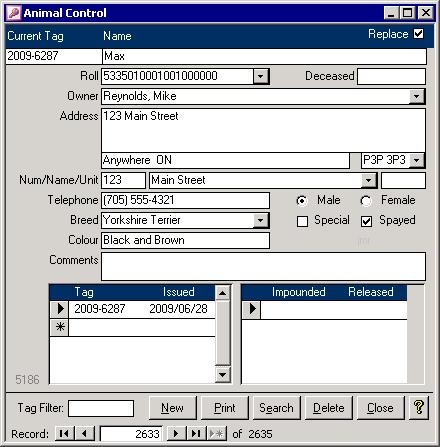The width and height of the screenshot is (440, 447).
Task: Click the Print button
Action: point(225,408)
